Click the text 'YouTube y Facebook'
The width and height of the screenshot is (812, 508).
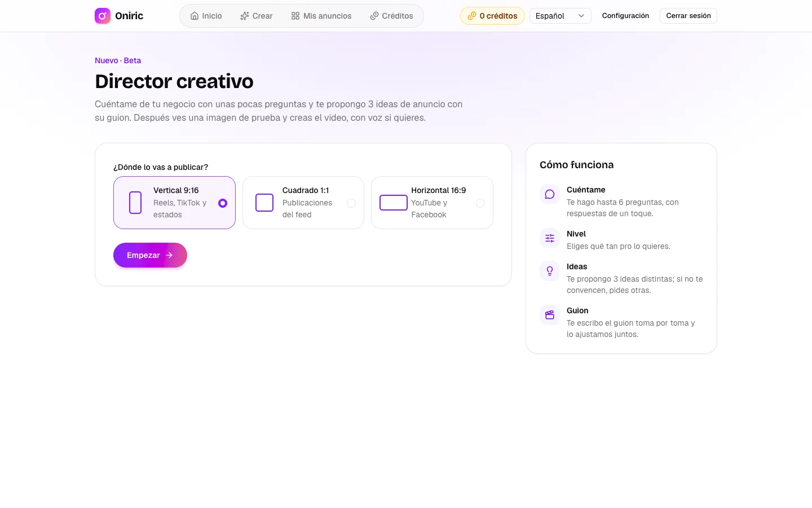point(429,209)
